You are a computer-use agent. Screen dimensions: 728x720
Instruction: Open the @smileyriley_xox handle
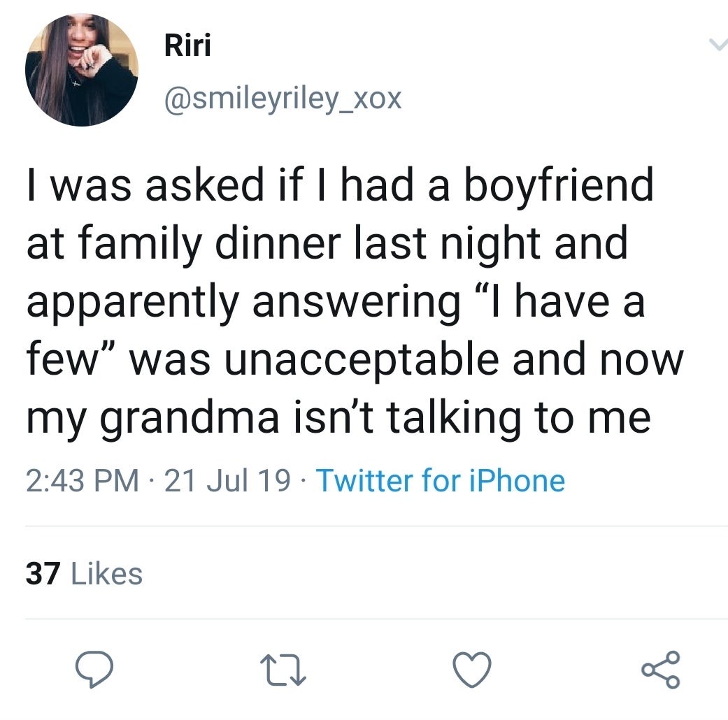click(x=283, y=99)
